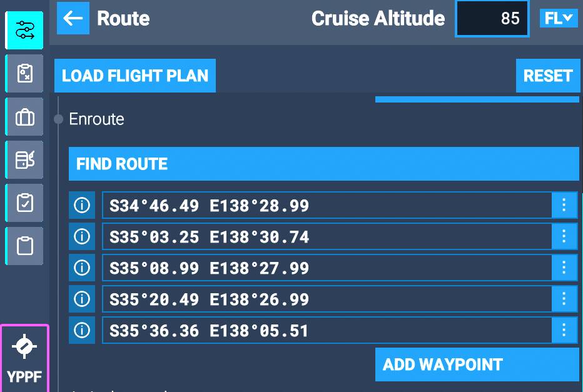The width and height of the screenshot is (583, 392).
Task: Open the checked clipboard checklist tab
Action: pos(25,203)
